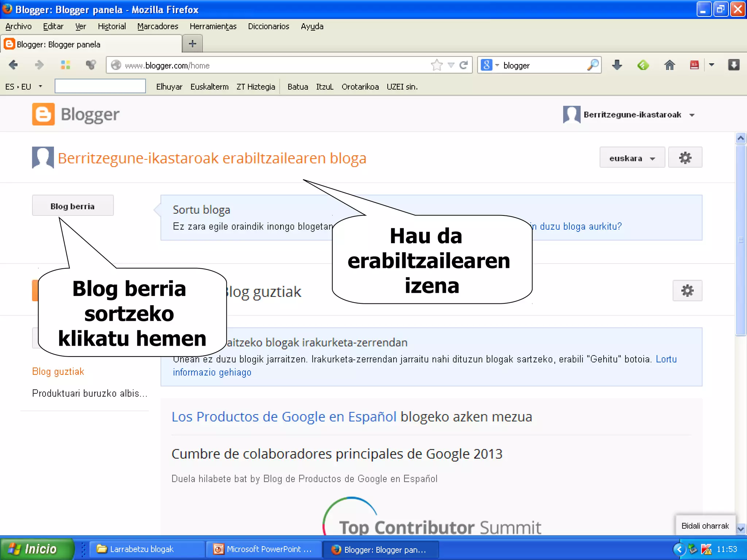Open the Herramientas menu
This screenshot has height=560, width=747.
(213, 26)
